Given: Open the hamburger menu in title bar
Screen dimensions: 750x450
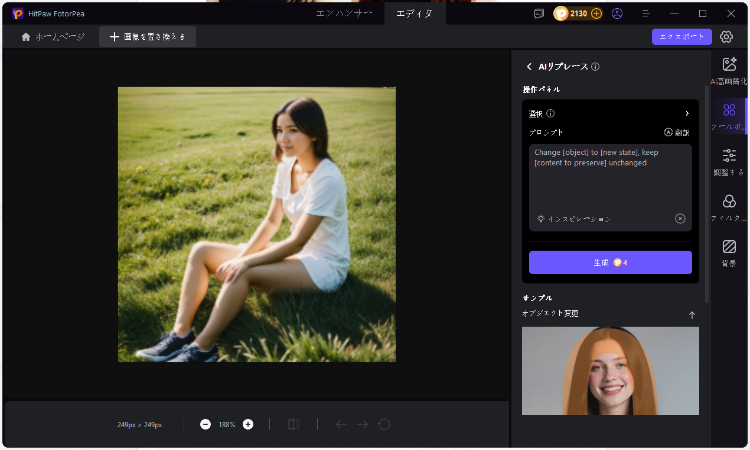Looking at the screenshot, I should click(x=647, y=14).
